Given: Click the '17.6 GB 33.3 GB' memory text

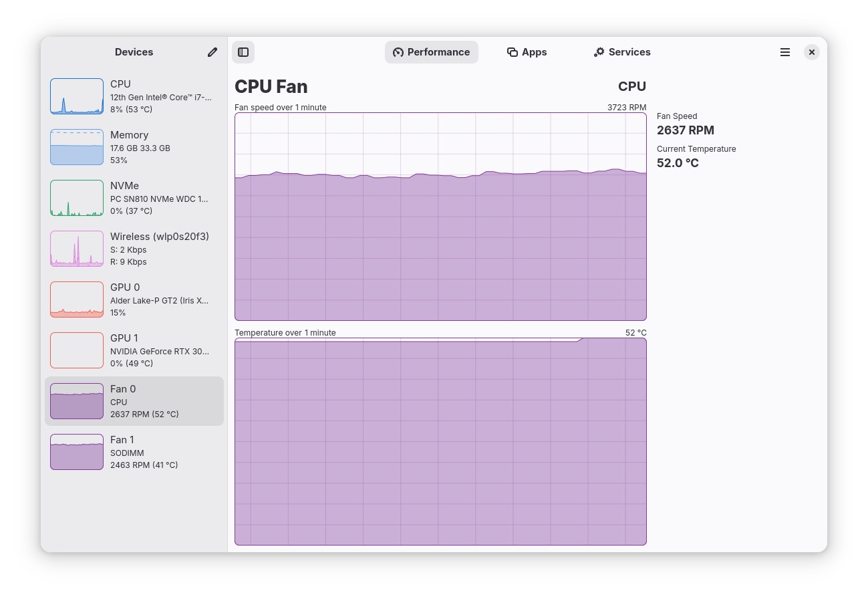Looking at the screenshot, I should click(140, 148).
